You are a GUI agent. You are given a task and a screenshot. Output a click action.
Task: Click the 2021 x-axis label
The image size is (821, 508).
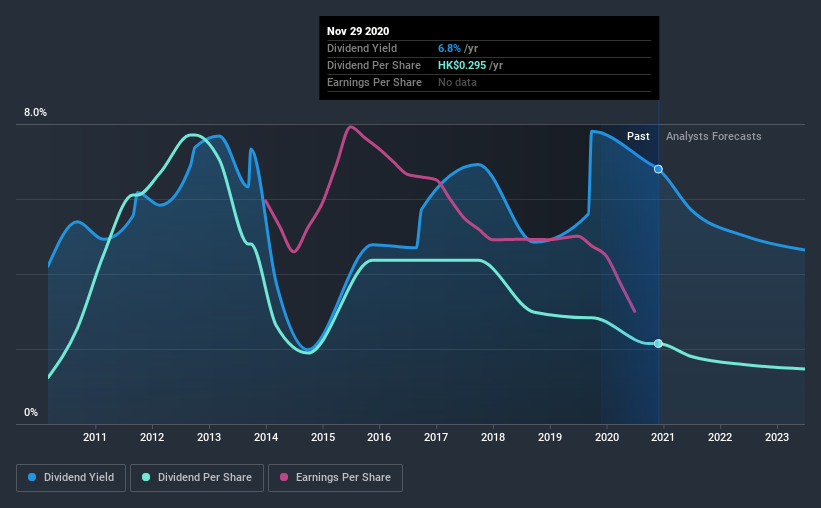coord(663,437)
